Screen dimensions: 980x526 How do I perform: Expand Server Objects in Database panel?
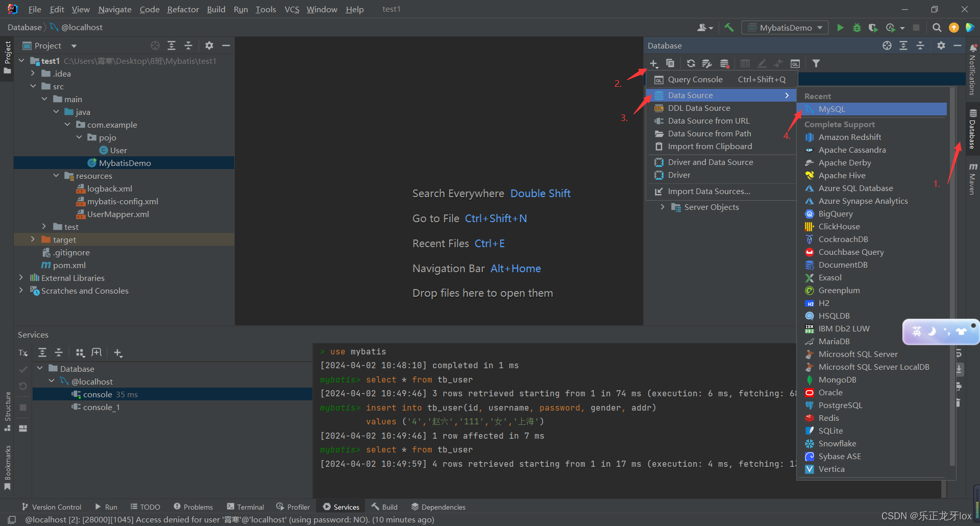[x=663, y=207]
